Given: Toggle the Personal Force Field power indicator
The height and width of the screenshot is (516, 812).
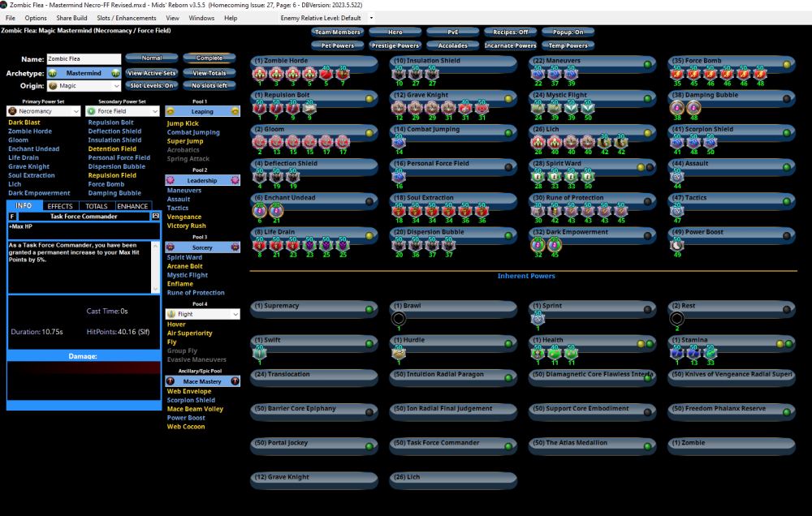Looking at the screenshot, I should click(x=508, y=167).
